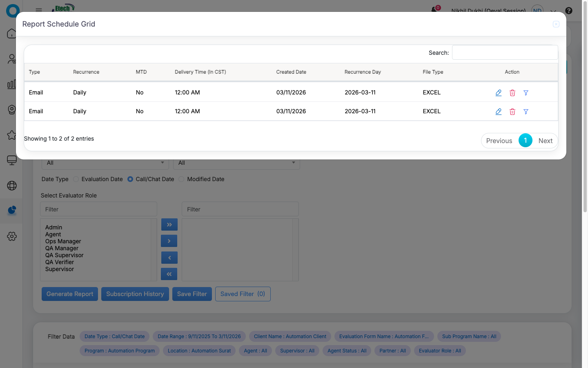The width and height of the screenshot is (588, 368).
Task: Click the filter funnel icon in first row
Action: pyautogui.click(x=526, y=93)
